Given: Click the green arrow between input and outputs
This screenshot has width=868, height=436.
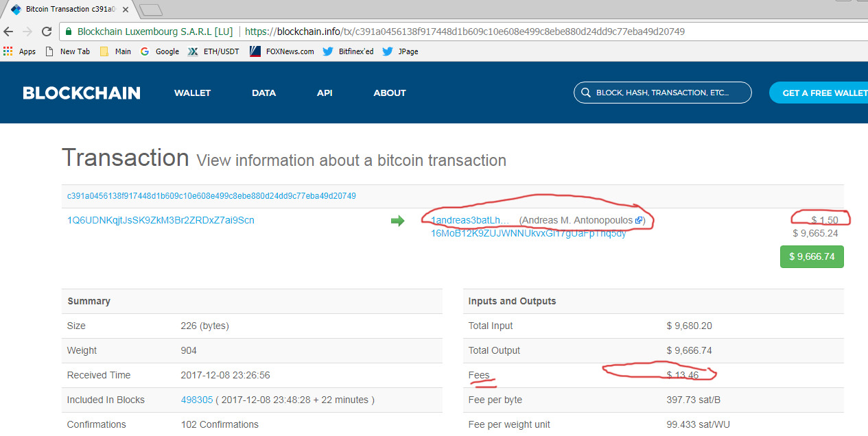Looking at the screenshot, I should (x=397, y=221).
